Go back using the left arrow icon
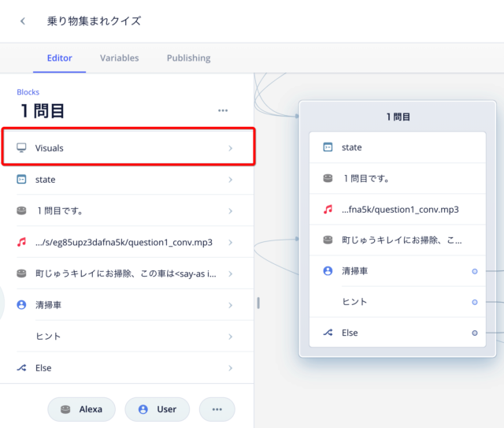 23,21
